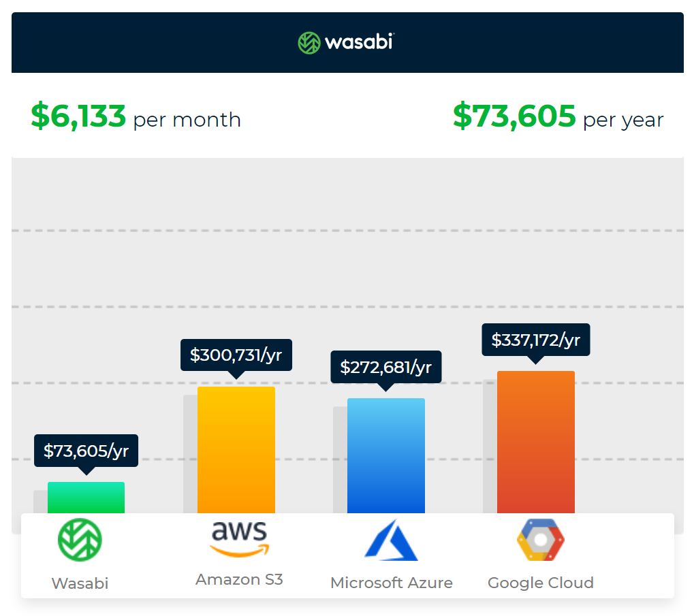Viewport: 694px width, 616px height.
Task: Select the yellow Amazon S3 bar
Action: pyautogui.click(x=236, y=449)
